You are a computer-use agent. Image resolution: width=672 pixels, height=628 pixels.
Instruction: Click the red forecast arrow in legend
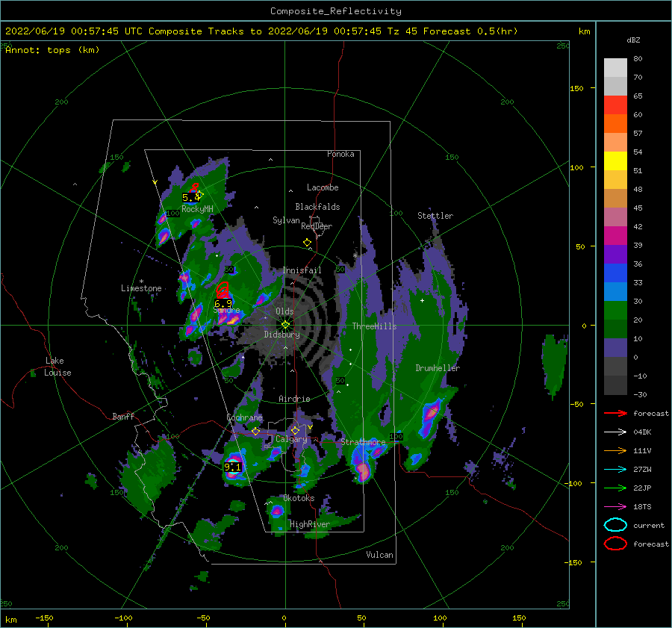pos(615,413)
